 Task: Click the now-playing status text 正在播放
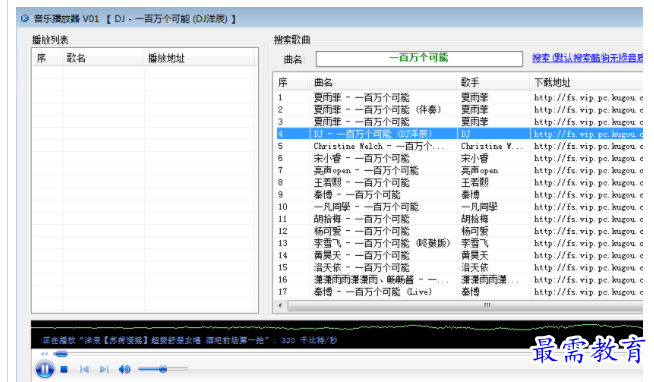(x=190, y=340)
